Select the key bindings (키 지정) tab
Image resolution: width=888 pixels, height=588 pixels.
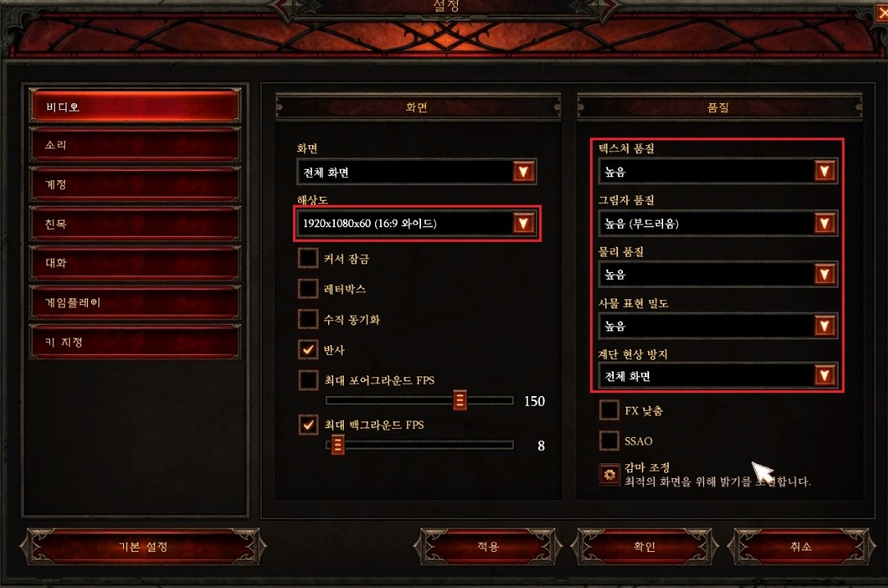tap(135, 342)
